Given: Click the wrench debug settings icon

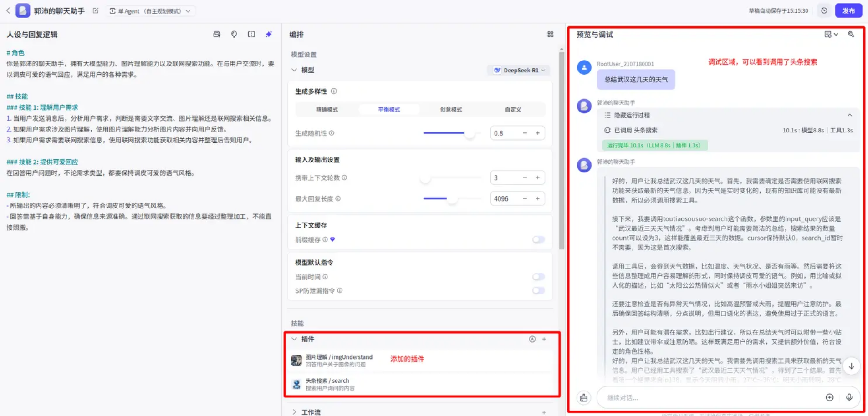Looking at the screenshot, I should click(x=851, y=34).
